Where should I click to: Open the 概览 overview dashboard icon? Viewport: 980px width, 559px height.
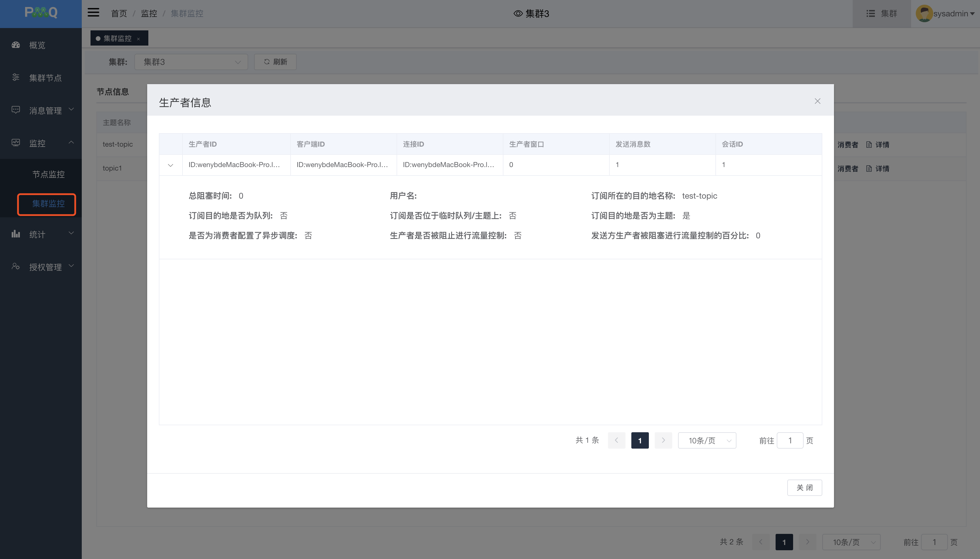[16, 45]
